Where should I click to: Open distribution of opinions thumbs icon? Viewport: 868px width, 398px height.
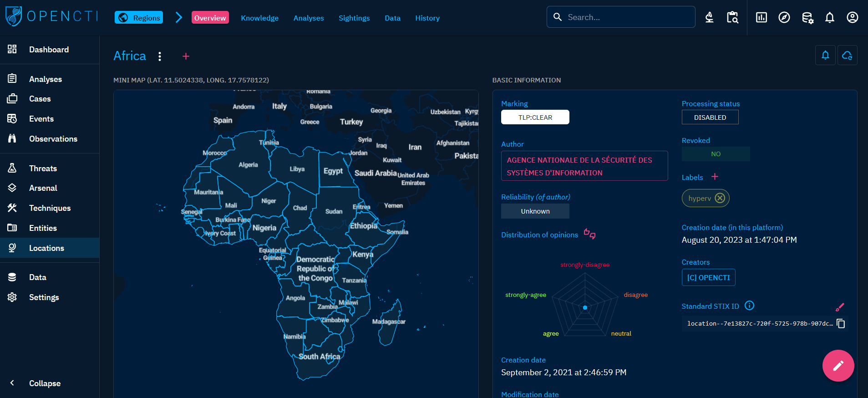[589, 234]
